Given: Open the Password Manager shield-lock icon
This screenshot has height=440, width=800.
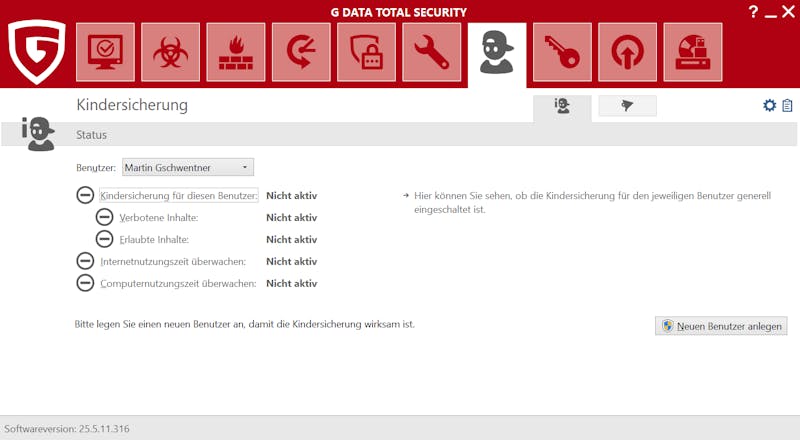Looking at the screenshot, I should coord(366,52).
